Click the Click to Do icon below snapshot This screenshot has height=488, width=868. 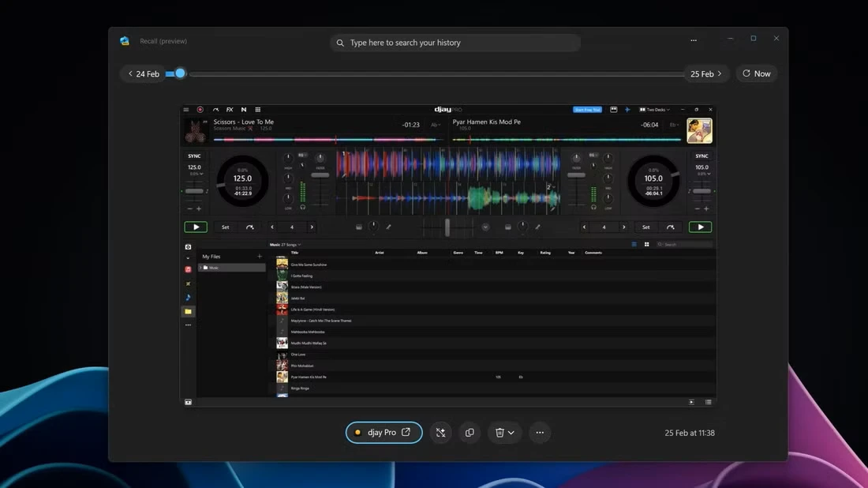[440, 433]
